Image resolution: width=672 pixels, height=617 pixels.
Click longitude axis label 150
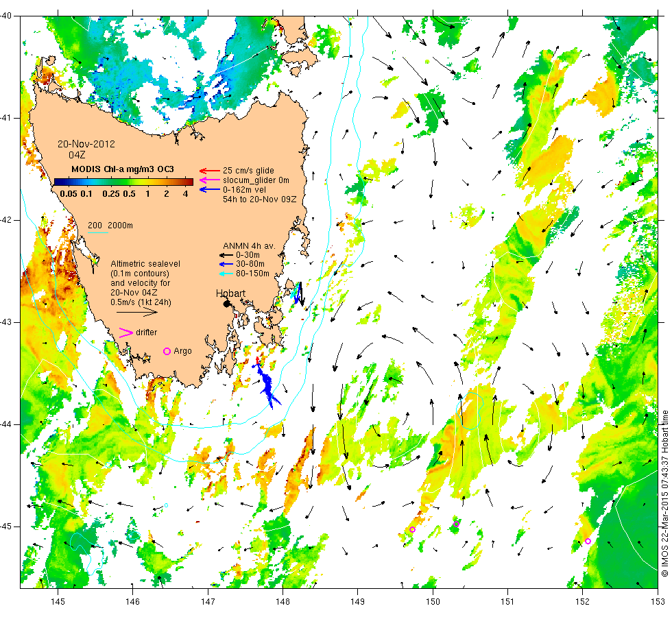(x=433, y=602)
